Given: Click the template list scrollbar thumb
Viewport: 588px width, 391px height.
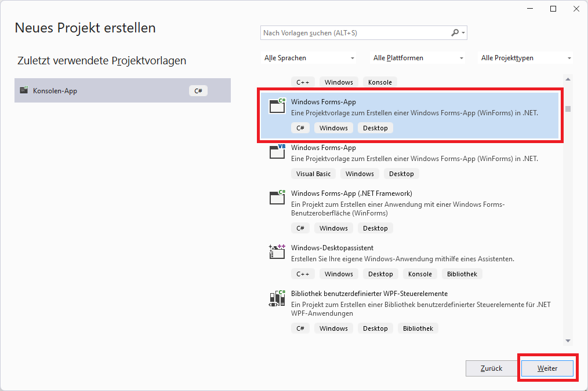Looking at the screenshot, I should coord(568,109).
